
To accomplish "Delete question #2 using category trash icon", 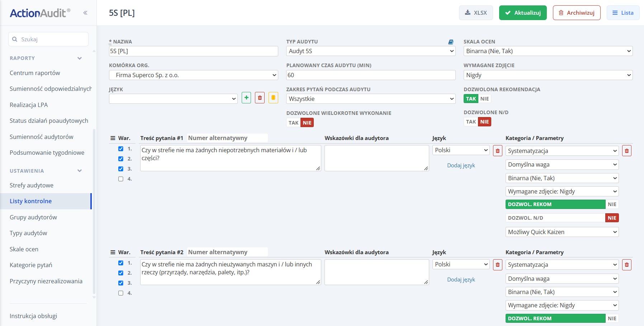I will [627, 265].
